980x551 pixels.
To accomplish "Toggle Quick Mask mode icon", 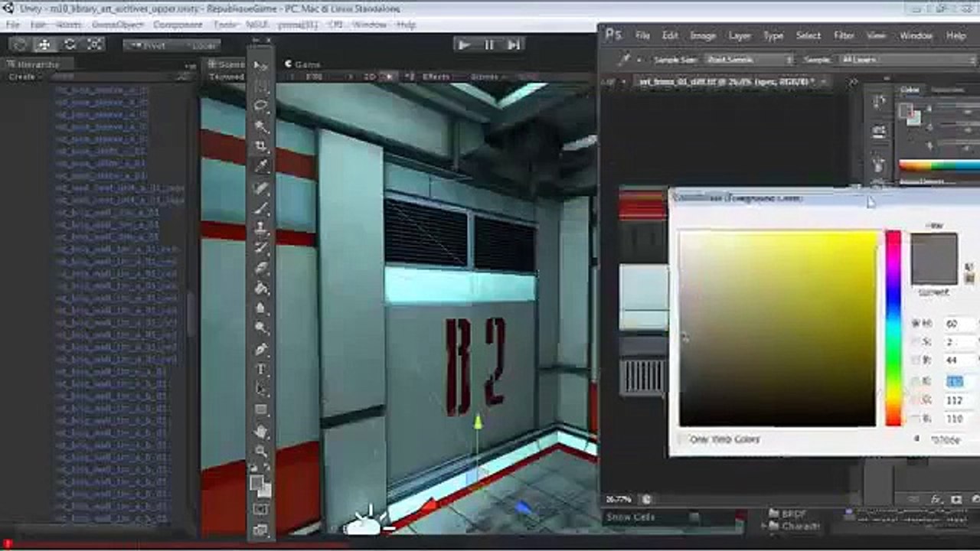I will click(x=261, y=508).
